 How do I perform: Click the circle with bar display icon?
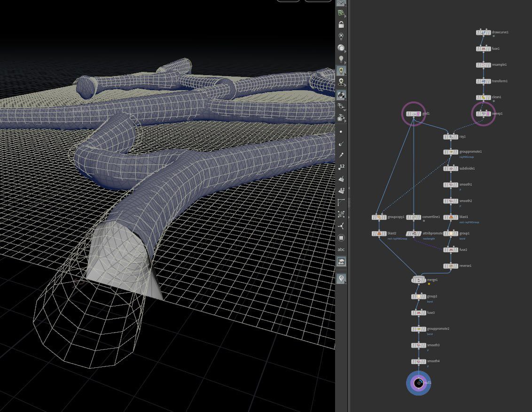(x=341, y=238)
